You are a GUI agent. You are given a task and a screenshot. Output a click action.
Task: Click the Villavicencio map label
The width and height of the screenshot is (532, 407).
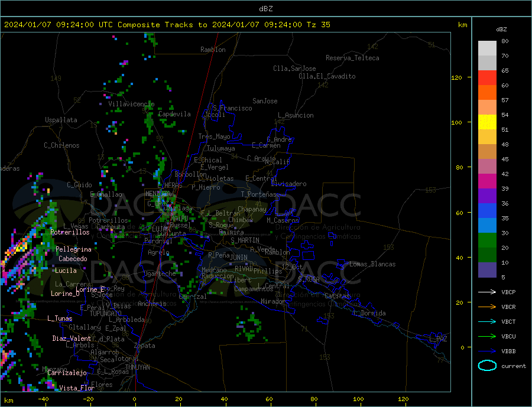tap(131, 104)
